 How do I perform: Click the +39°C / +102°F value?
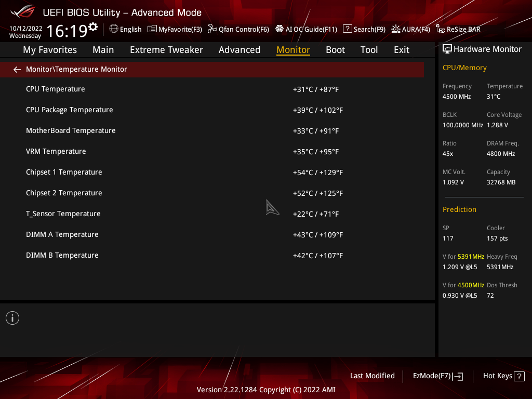317,110
